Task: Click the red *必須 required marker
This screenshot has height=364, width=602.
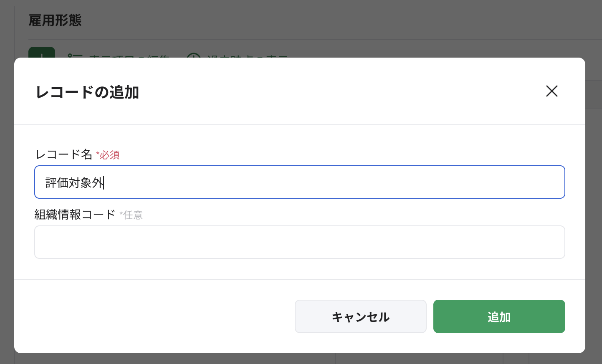Action: pos(108,155)
